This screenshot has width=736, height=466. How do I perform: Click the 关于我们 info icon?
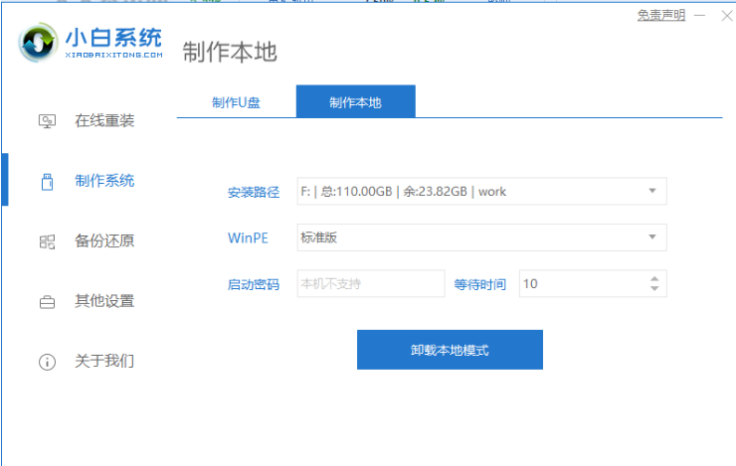click(47, 361)
